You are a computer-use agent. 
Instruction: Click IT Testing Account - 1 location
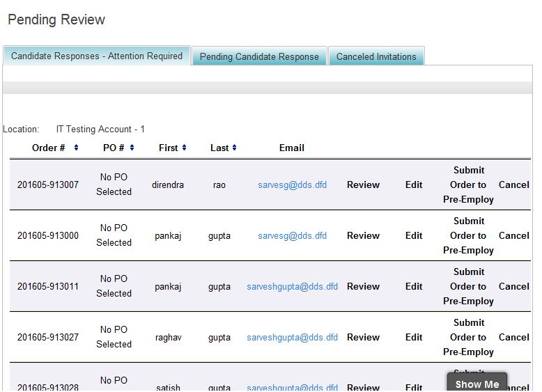pos(100,130)
